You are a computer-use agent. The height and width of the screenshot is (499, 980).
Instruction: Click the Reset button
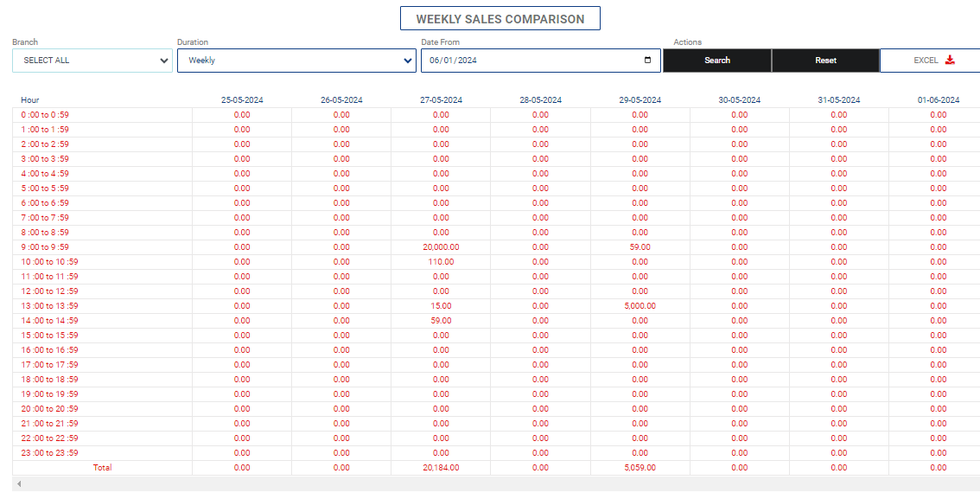pos(824,60)
